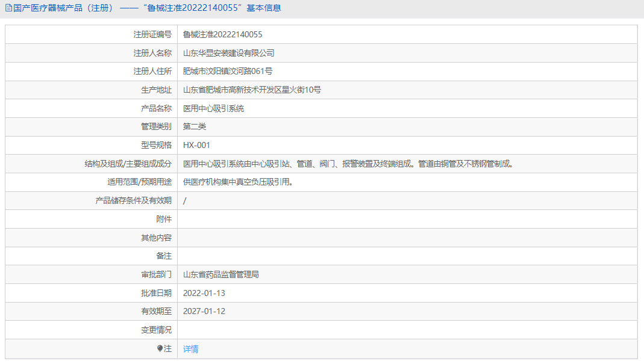Select 第二类 management category value
Viewport: 644px width, 364px height.
point(194,126)
